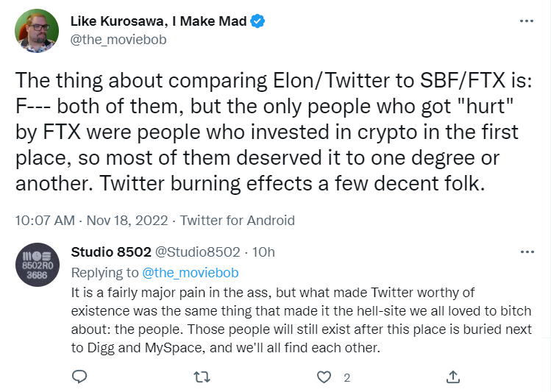Open the @the_moviebob handle under display name
This screenshot has height=392, width=551.
[x=118, y=40]
